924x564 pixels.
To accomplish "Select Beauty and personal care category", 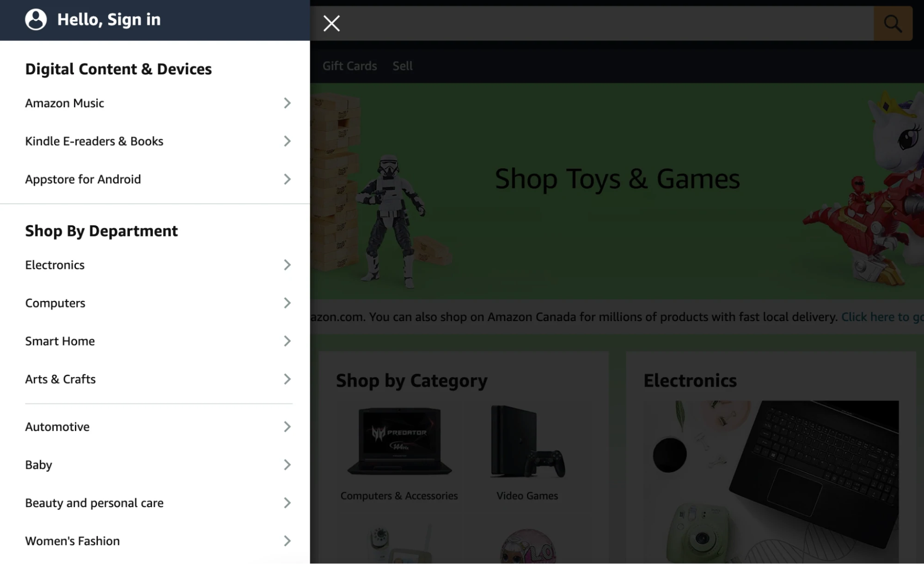I will [x=94, y=502].
